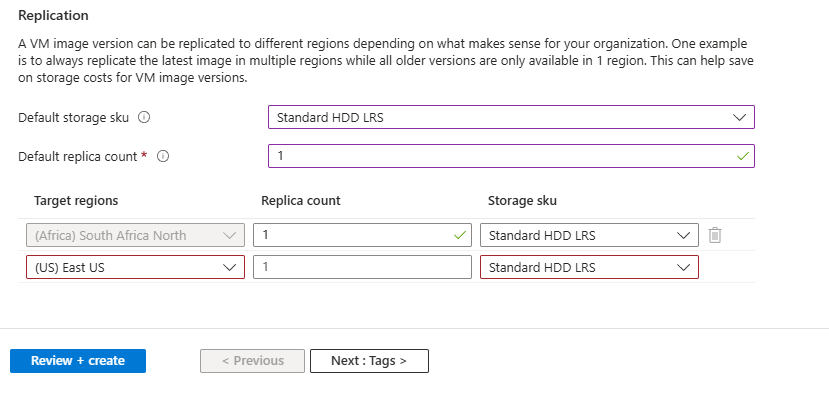Click the Default replica count label
Image resolution: width=829 pixels, height=393 pixels.
(x=78, y=157)
